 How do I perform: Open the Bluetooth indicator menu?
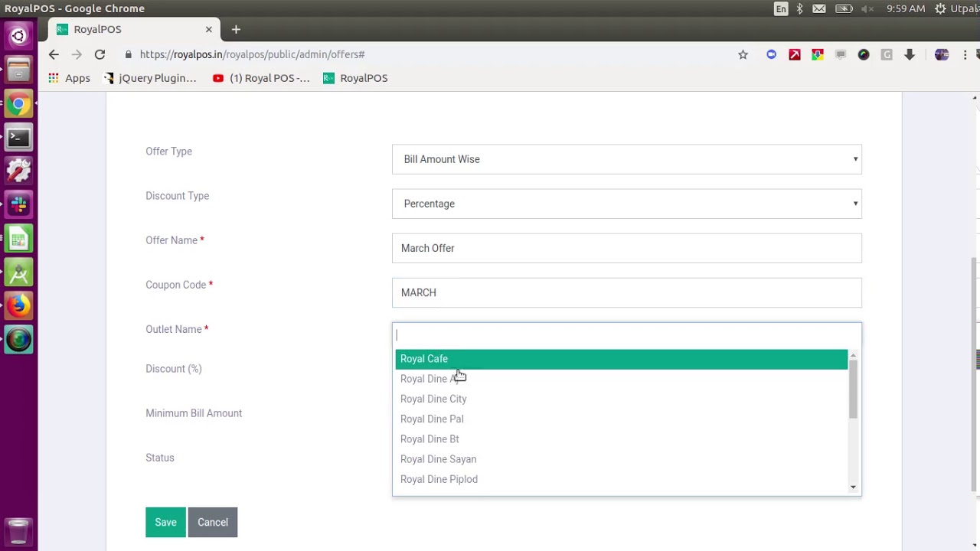(799, 8)
